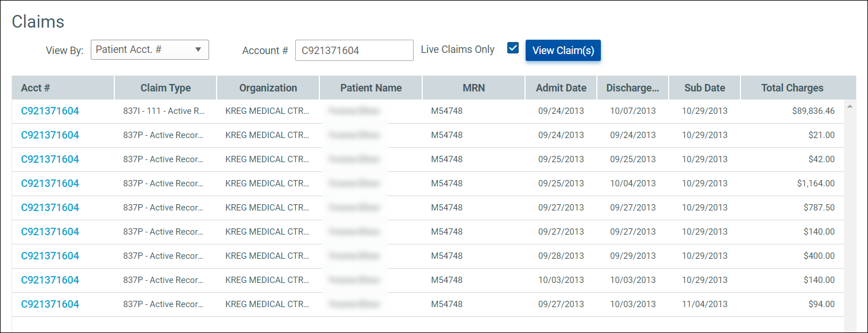Viewport: 868px width, 333px height.
Task: Open the View By dropdown
Action: pos(149,50)
